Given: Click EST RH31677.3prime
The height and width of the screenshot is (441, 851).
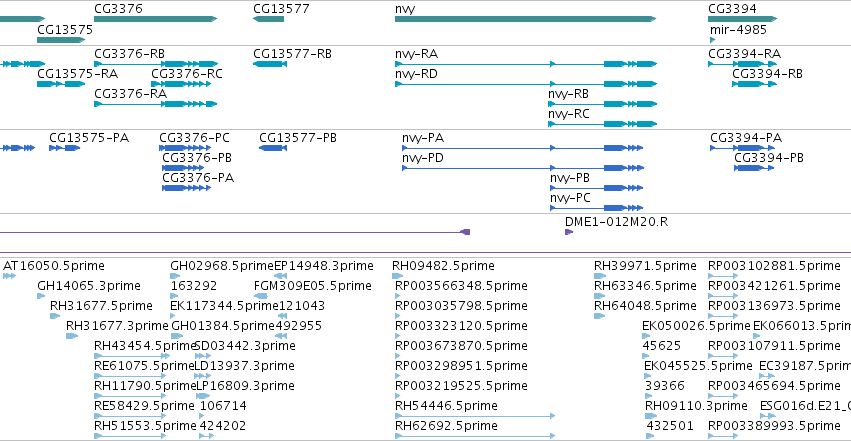Looking at the screenshot, I should tap(117, 326).
